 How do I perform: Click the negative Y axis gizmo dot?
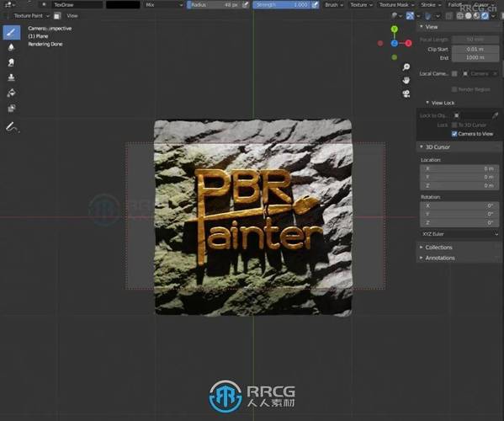pyautogui.click(x=395, y=57)
